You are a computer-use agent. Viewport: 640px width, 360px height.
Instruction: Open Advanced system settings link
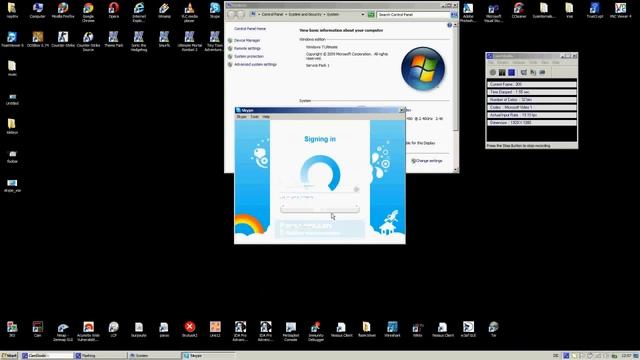coord(255,64)
